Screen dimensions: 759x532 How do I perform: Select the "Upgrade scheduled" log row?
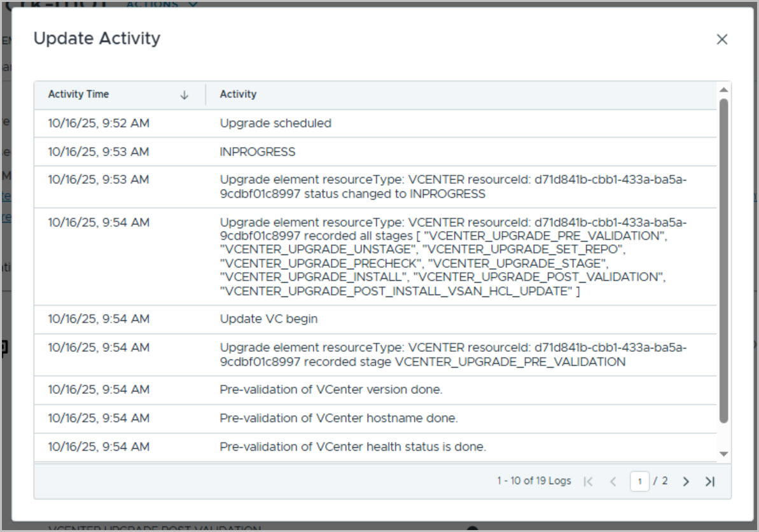pyautogui.click(x=275, y=123)
